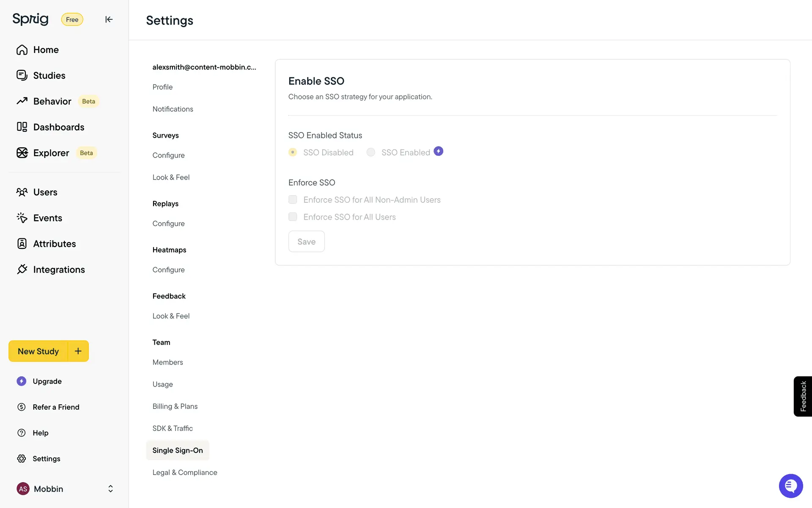812x508 pixels.
Task: Open Studies via its icon
Action: coord(22,75)
